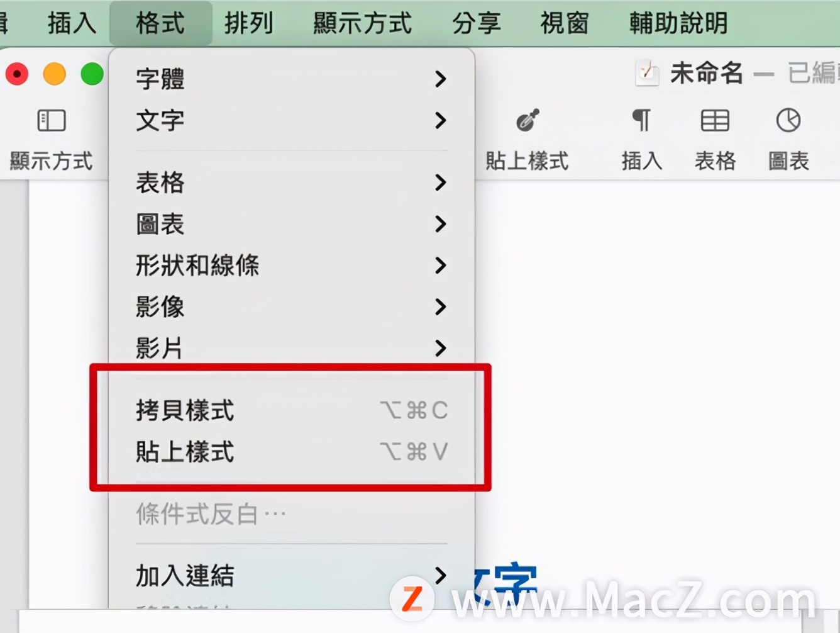Expand the 文字 submenu
The image size is (840, 633).
(x=291, y=120)
